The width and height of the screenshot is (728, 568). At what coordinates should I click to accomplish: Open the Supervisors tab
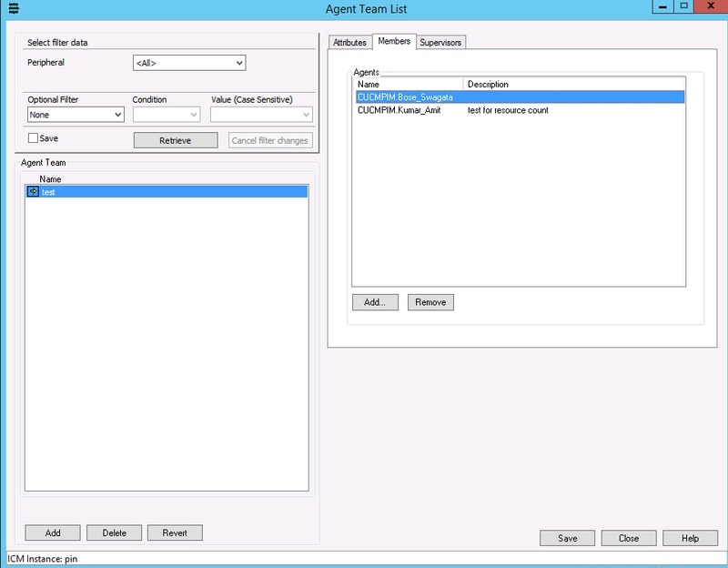click(440, 42)
